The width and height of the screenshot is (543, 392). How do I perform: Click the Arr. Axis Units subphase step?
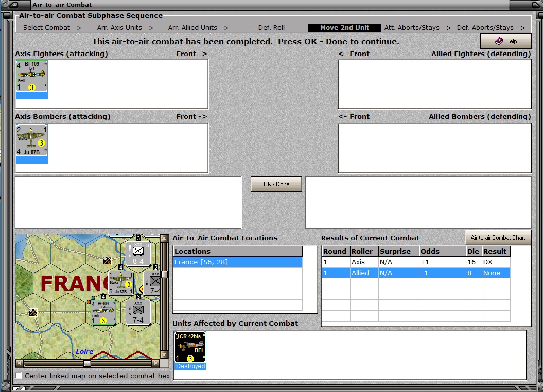click(125, 28)
